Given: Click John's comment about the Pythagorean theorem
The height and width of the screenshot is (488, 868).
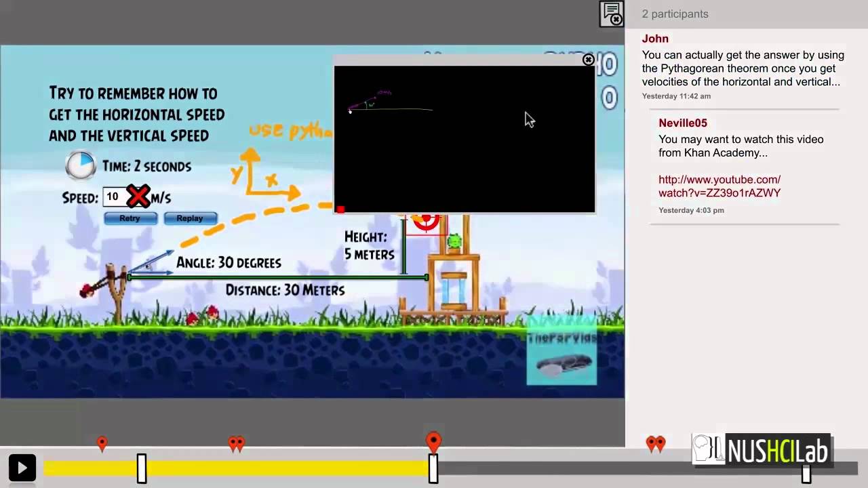Looking at the screenshot, I should [x=743, y=68].
